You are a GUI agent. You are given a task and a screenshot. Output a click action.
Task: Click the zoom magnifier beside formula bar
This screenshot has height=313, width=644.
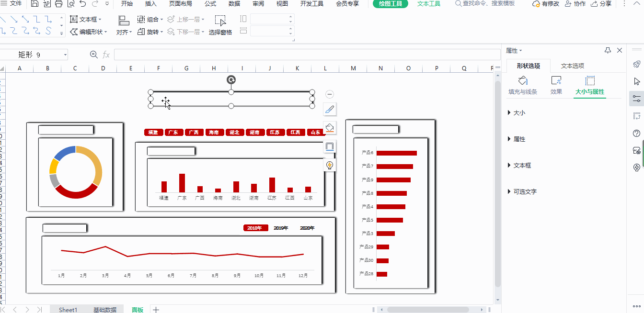coord(94,55)
